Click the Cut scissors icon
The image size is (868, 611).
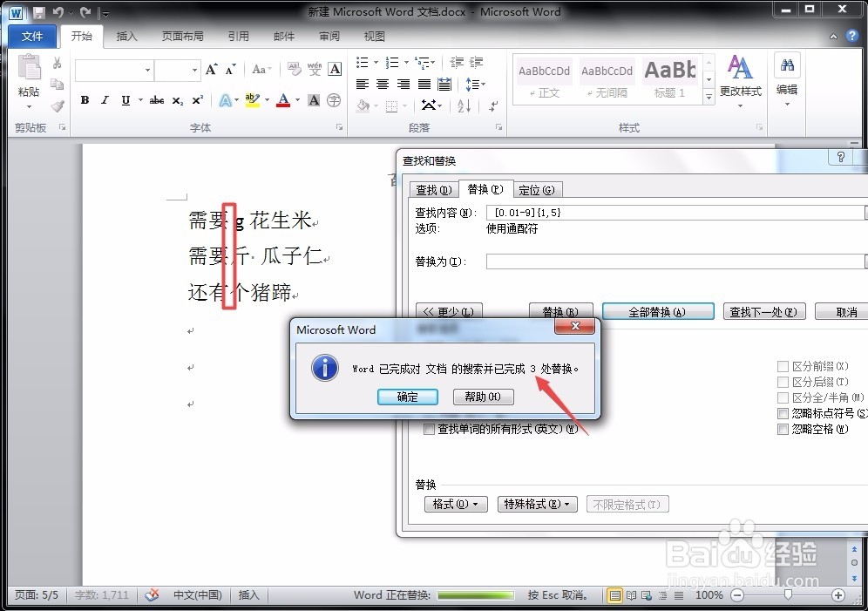(x=57, y=63)
